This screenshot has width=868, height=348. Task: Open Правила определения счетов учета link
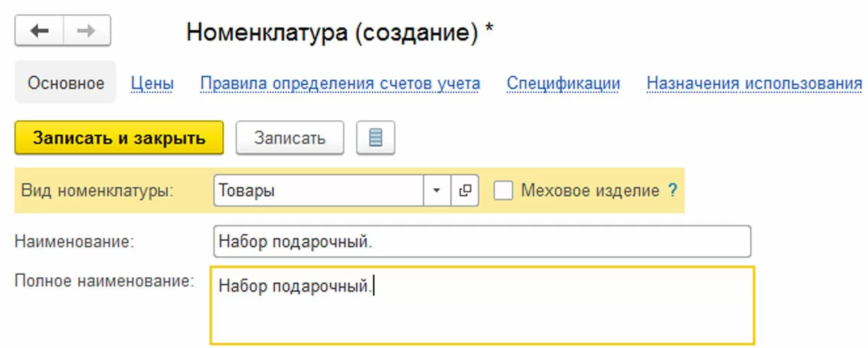[x=340, y=83]
